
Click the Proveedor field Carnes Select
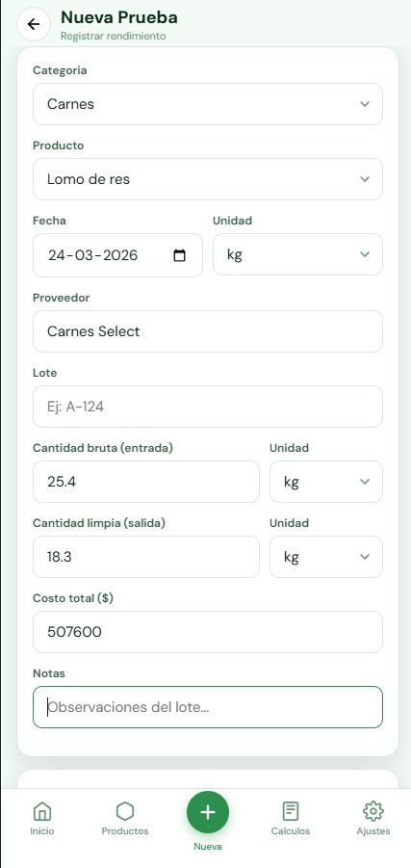click(x=208, y=331)
